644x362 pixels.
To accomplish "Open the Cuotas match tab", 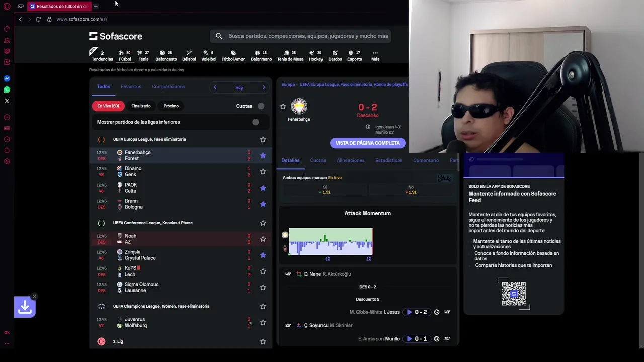I will coord(318,160).
